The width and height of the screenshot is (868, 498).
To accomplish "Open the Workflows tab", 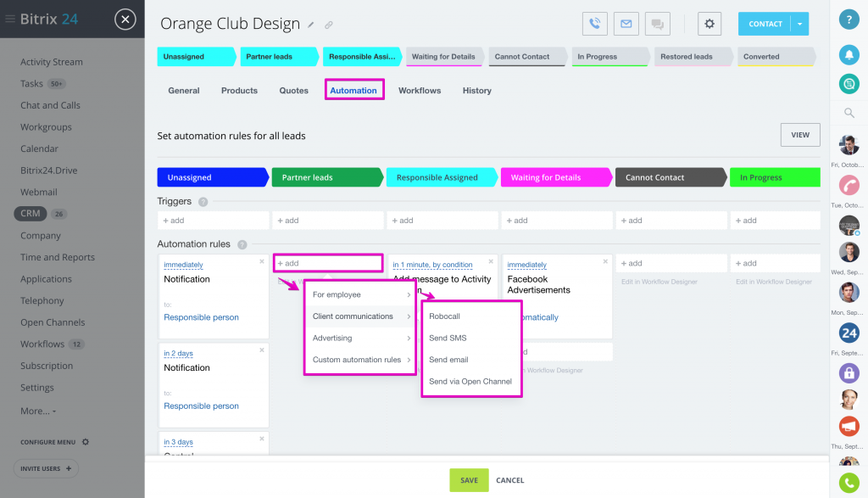I will coord(420,90).
